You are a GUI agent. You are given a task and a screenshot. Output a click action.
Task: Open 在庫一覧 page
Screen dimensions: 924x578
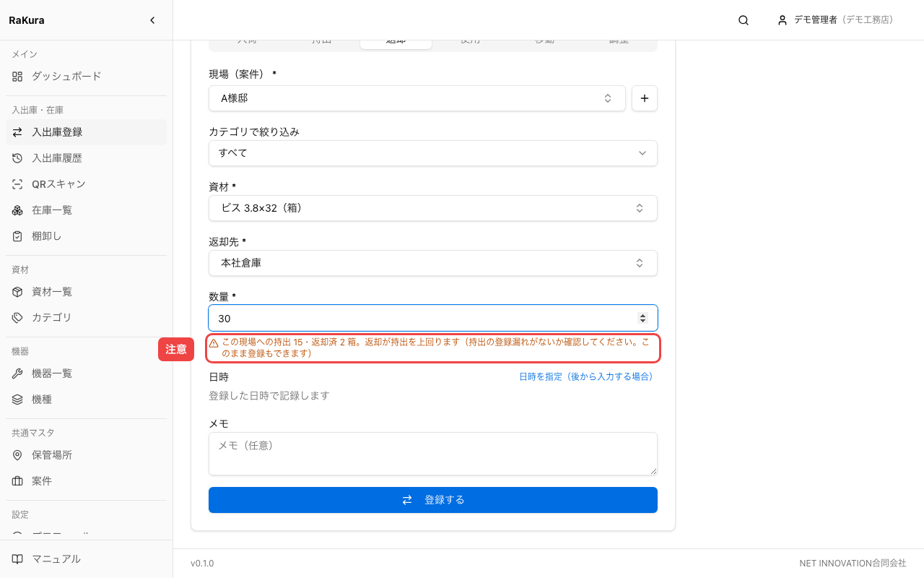coord(86,210)
